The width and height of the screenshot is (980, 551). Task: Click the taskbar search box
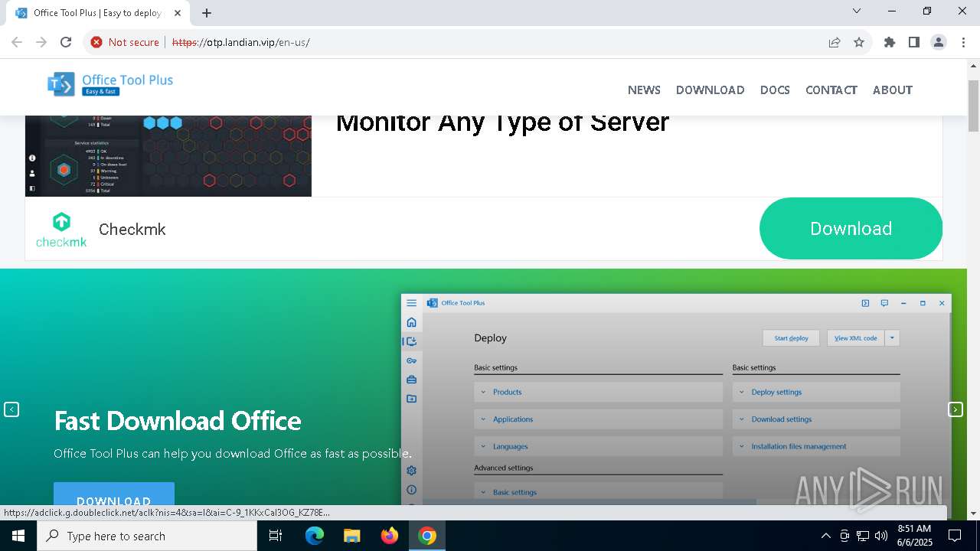[x=147, y=536]
